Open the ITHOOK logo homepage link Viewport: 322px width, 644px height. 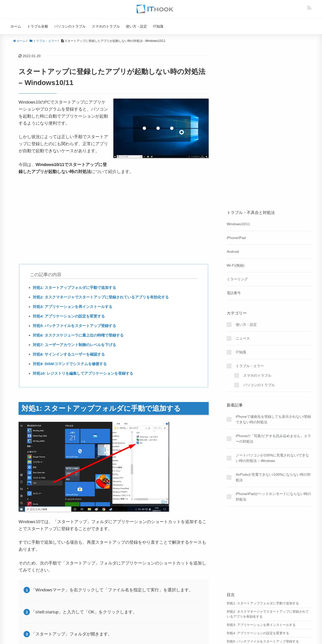[x=155, y=9]
